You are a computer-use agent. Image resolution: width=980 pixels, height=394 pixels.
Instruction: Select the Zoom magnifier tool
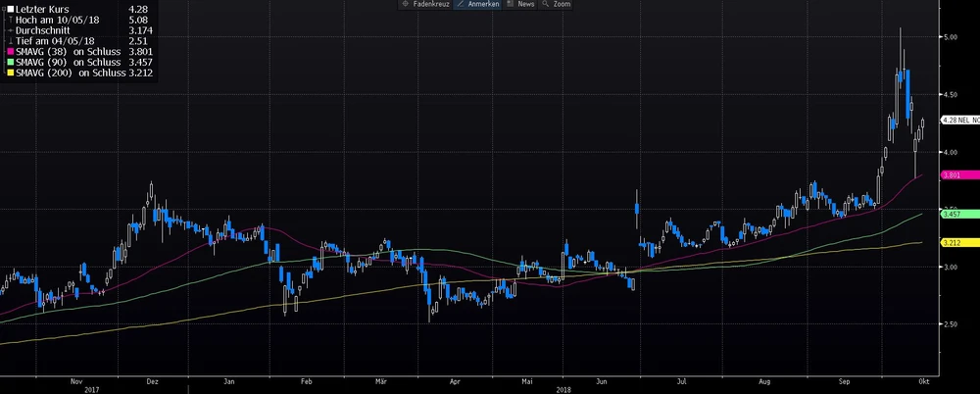click(x=556, y=5)
